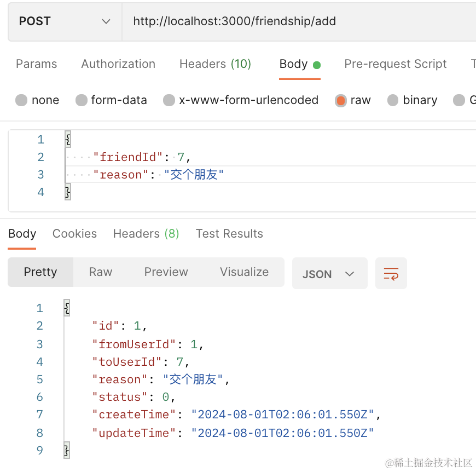This screenshot has height=472, width=476.
Task: Open the JSON response format dropdown
Action: 329,274
